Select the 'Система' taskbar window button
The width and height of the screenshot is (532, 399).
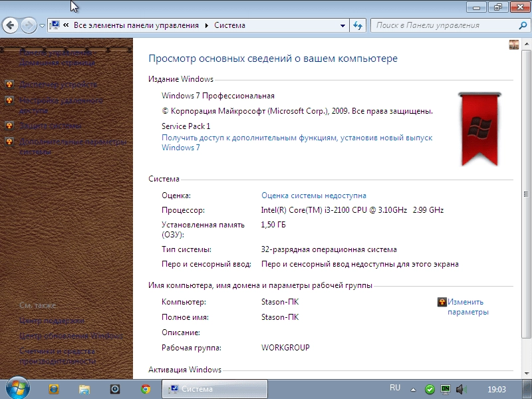click(214, 389)
